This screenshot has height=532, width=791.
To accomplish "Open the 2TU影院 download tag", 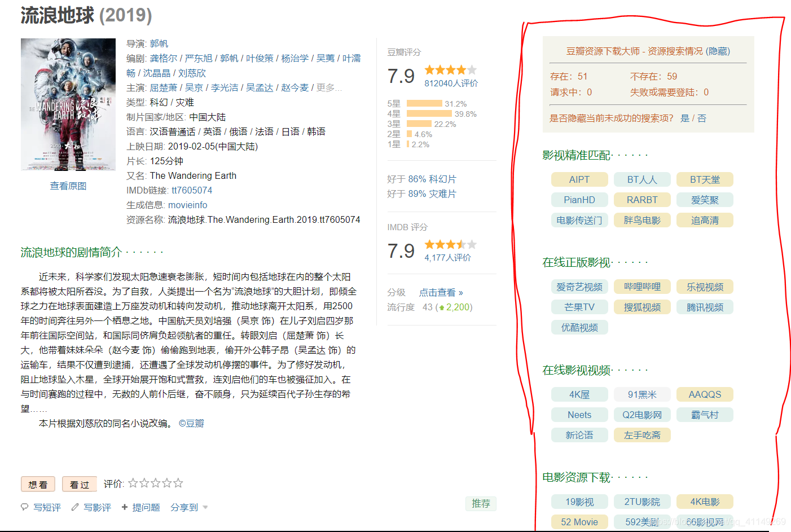I will 642,502.
